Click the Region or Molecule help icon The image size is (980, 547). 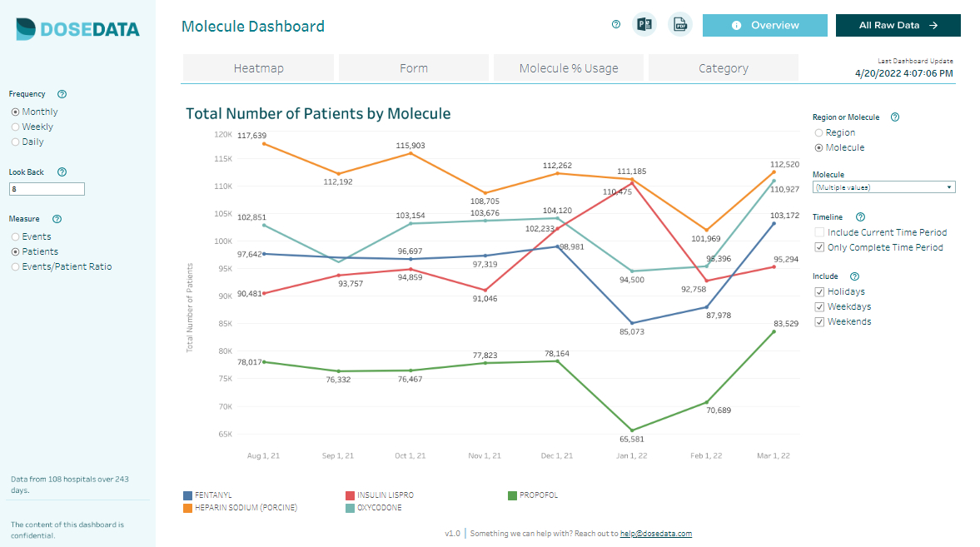(895, 117)
